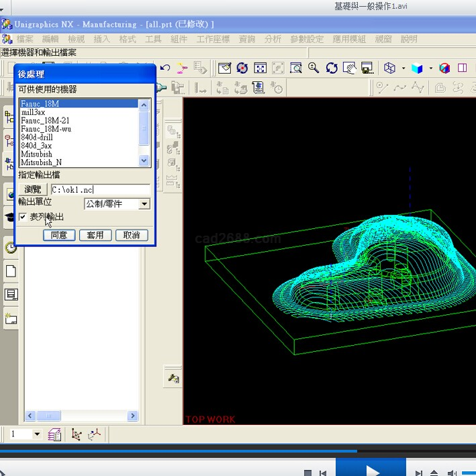The image size is (476, 476).
Task: Open the 輸出單位 dropdown
Action: pos(144,204)
